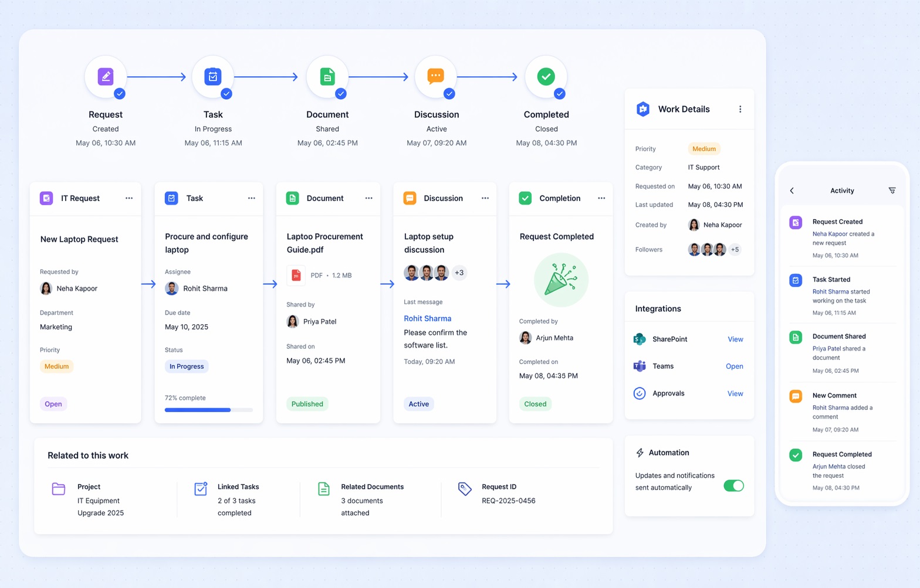
Task: Click the Open status badge
Action: tap(53, 404)
